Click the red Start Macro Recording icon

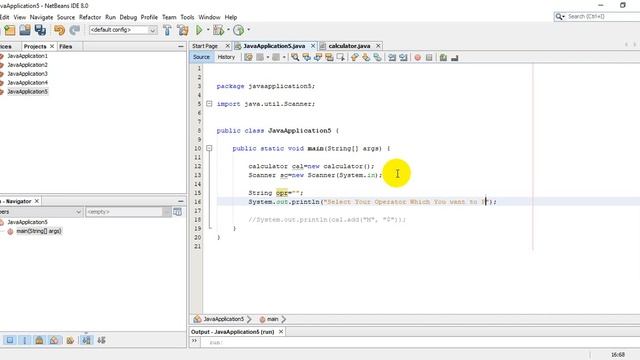[x=417, y=58]
